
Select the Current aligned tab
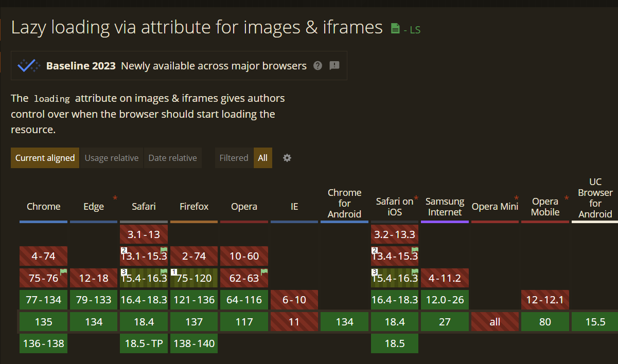(45, 158)
